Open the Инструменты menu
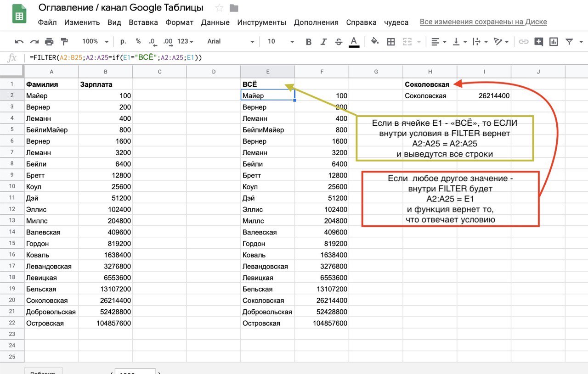The width and height of the screenshot is (588, 374). click(x=262, y=22)
